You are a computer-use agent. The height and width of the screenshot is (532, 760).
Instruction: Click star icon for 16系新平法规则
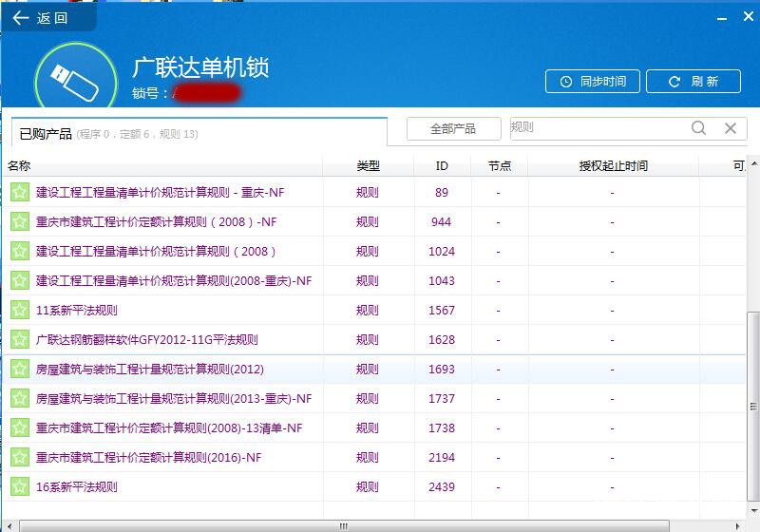click(20, 487)
